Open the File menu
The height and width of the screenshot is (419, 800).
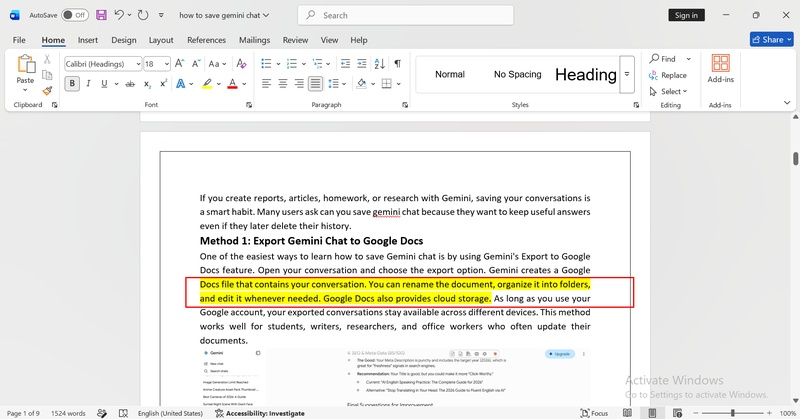[x=19, y=40]
